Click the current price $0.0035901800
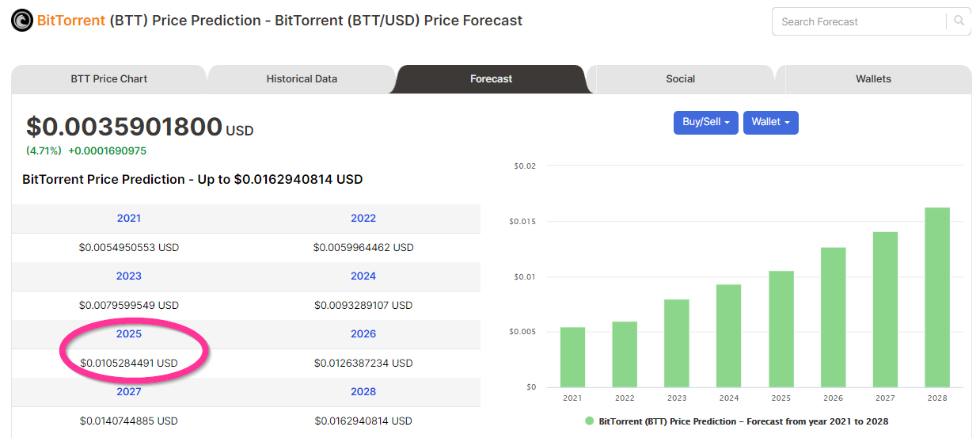Image resolution: width=980 pixels, height=438 pixels. point(124,127)
